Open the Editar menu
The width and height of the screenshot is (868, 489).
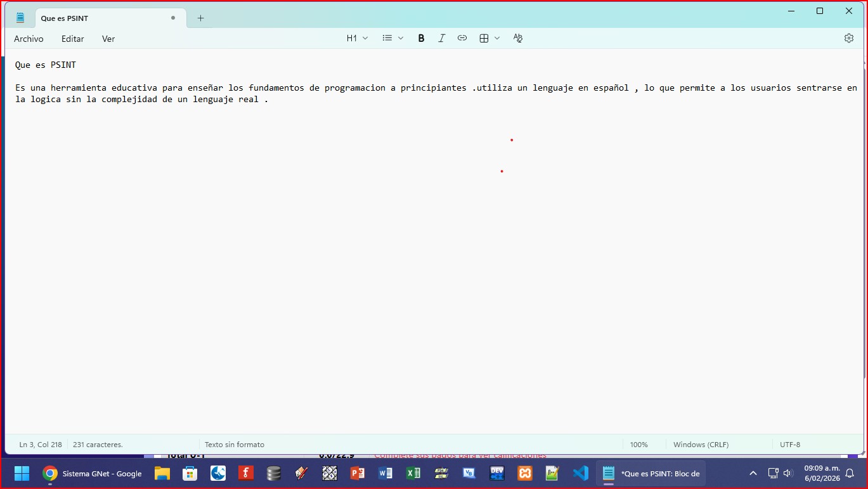pyautogui.click(x=72, y=39)
